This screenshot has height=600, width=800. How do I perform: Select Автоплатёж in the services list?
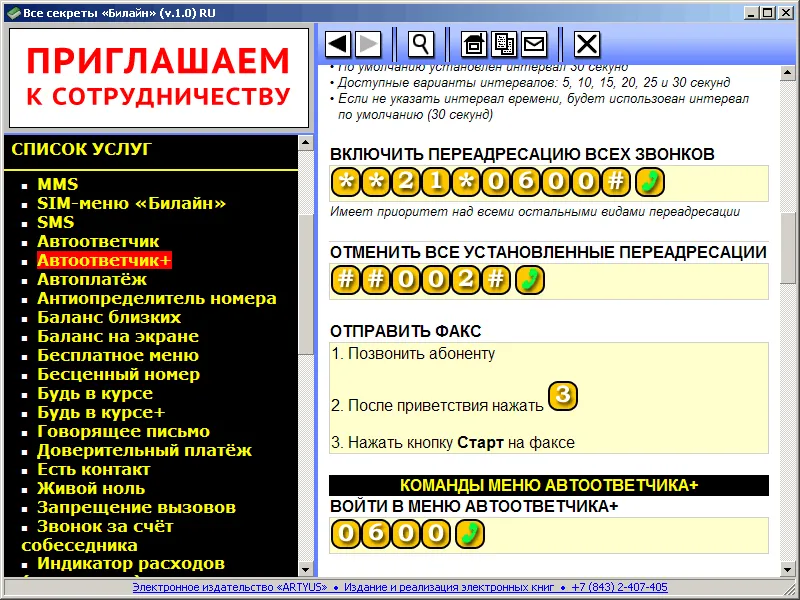tap(92, 280)
